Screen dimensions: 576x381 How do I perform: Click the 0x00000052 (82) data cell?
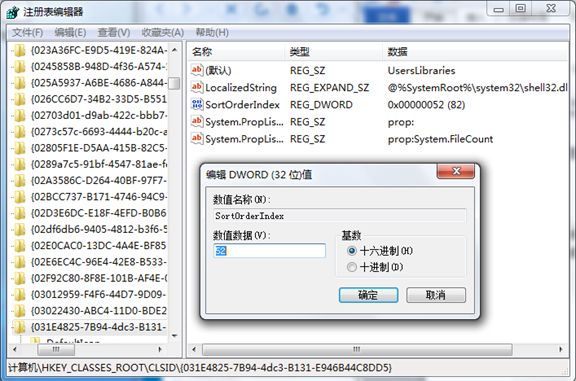tap(426, 105)
